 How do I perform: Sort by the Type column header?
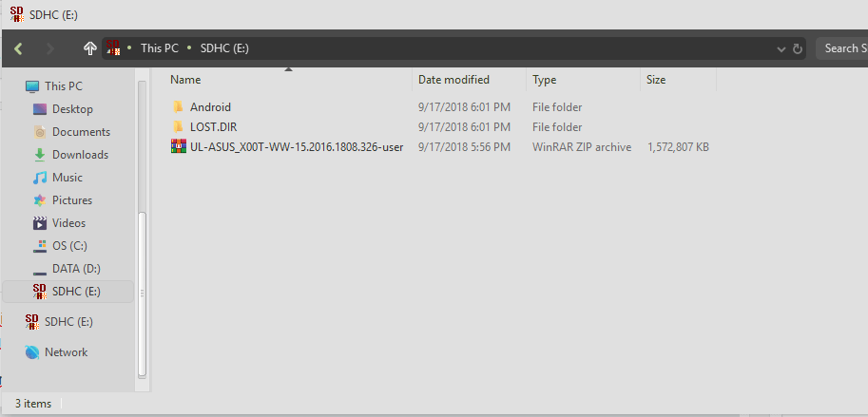[x=545, y=80]
